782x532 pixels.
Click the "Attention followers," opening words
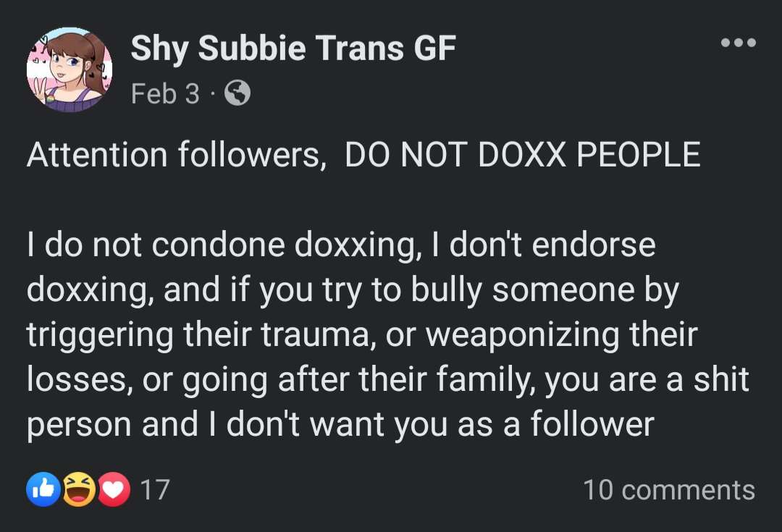point(175,155)
